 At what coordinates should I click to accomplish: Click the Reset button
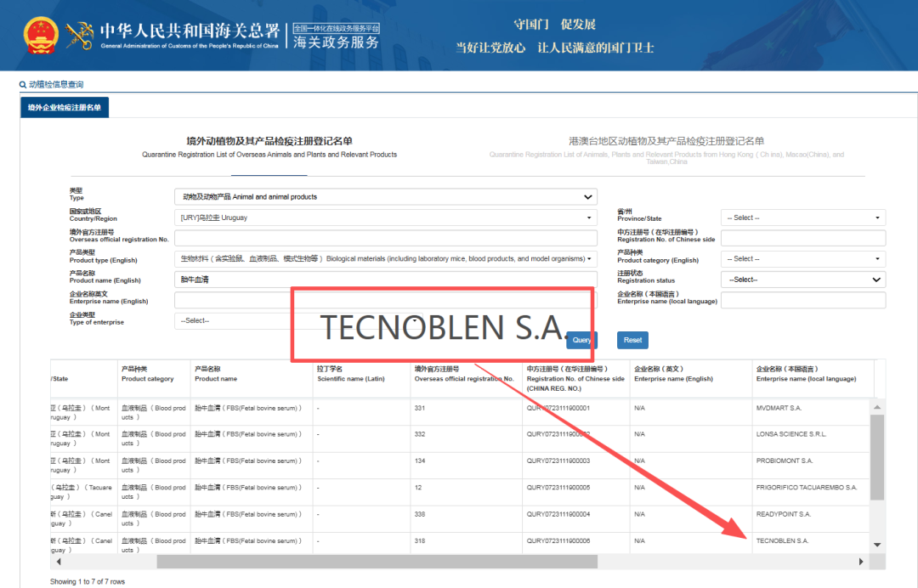click(x=632, y=340)
